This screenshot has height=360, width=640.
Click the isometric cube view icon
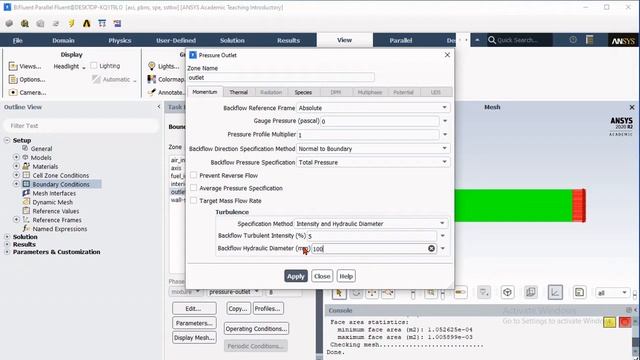coord(507,292)
